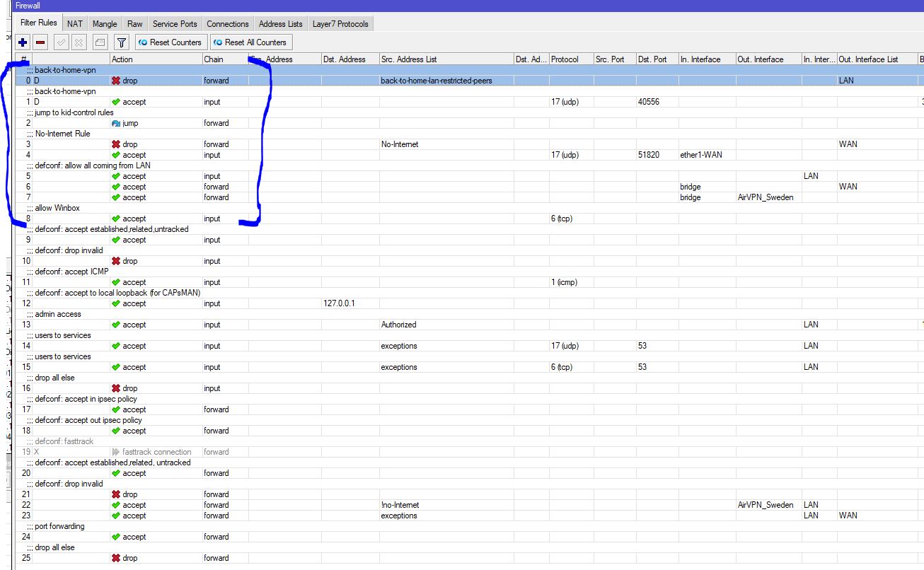Viewport: 924px width, 570px height.
Task: Click the Reset All Counters button
Action: click(250, 42)
